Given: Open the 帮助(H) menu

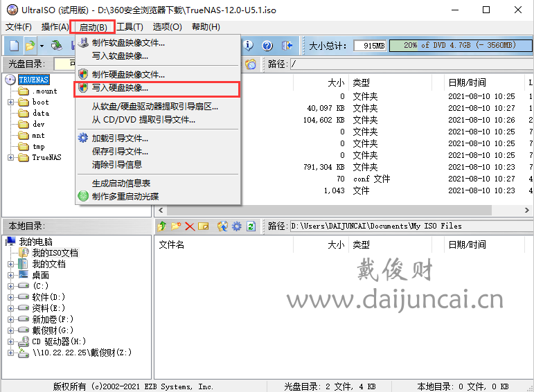Looking at the screenshot, I should click(206, 26).
